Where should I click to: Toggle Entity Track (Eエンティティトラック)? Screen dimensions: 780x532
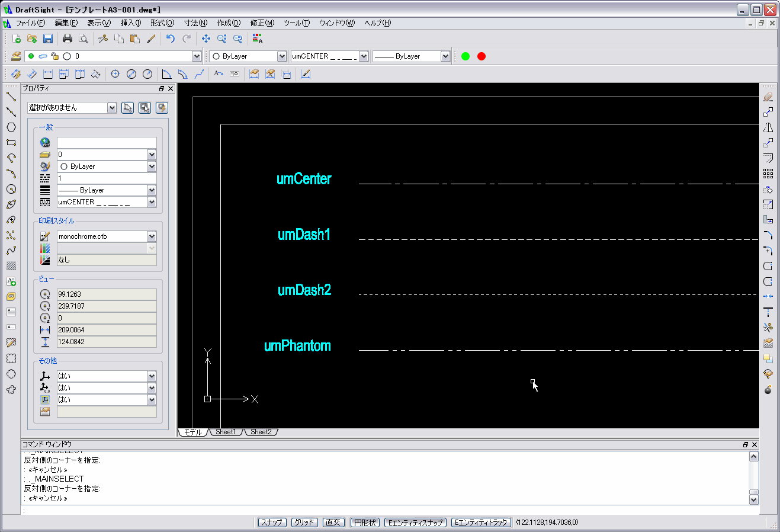tap(482, 523)
